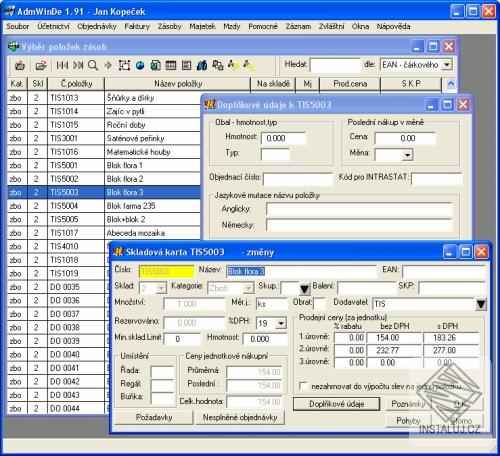Expand the Dodavatel supplier list arrow
Image resolution: width=500 pixels, height=456 pixels.
(x=481, y=304)
